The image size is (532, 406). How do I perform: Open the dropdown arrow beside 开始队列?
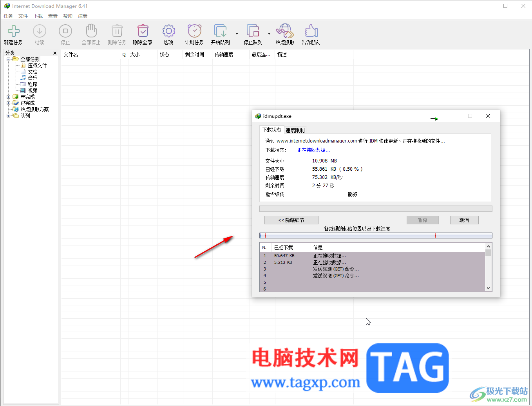click(237, 34)
